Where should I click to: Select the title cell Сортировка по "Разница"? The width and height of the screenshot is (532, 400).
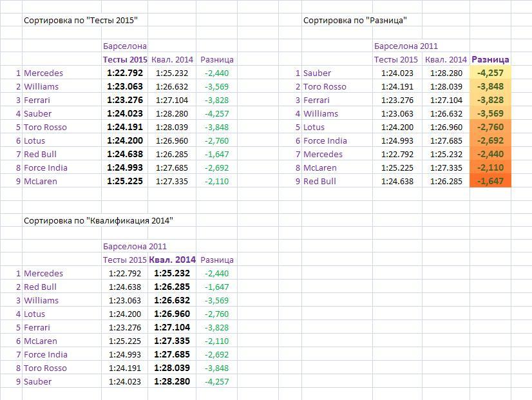coord(355,21)
